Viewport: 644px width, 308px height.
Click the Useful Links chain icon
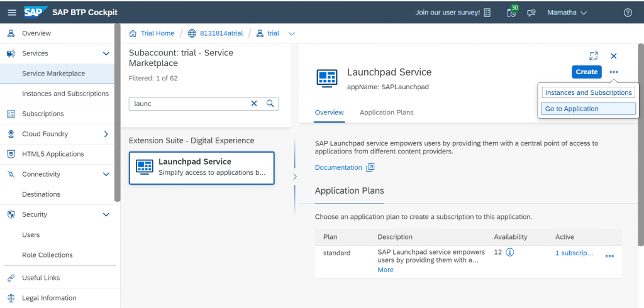tap(11, 278)
